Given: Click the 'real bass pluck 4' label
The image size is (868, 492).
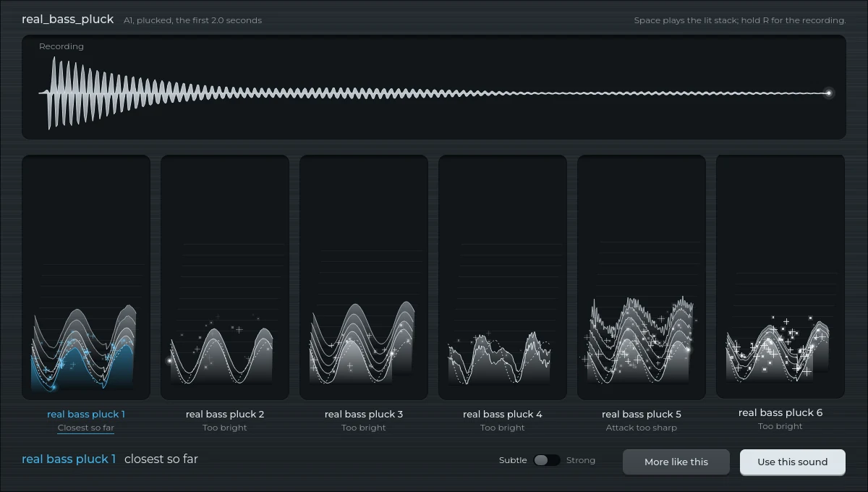Looking at the screenshot, I should 503,414.
